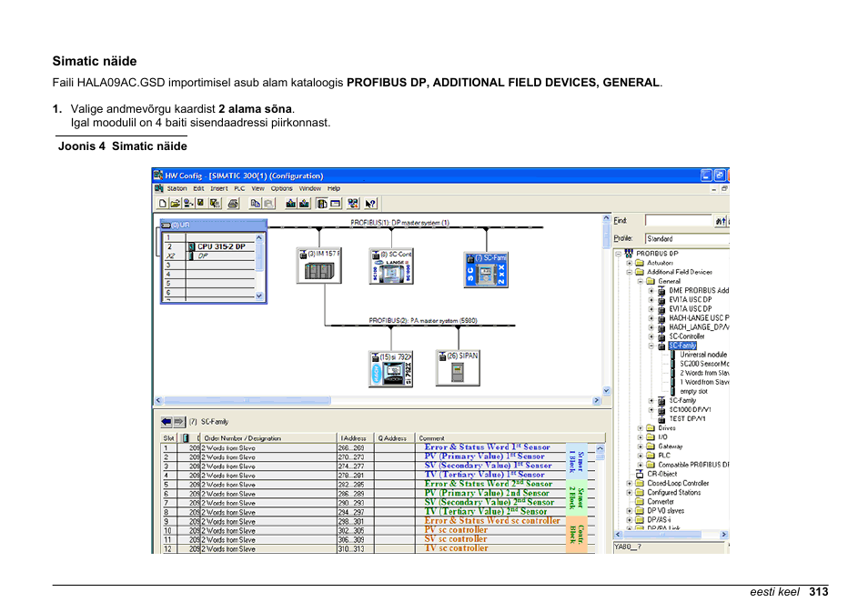Viewport: 868px width, 612px height.
Task: Create a new station
Action: coord(162,203)
